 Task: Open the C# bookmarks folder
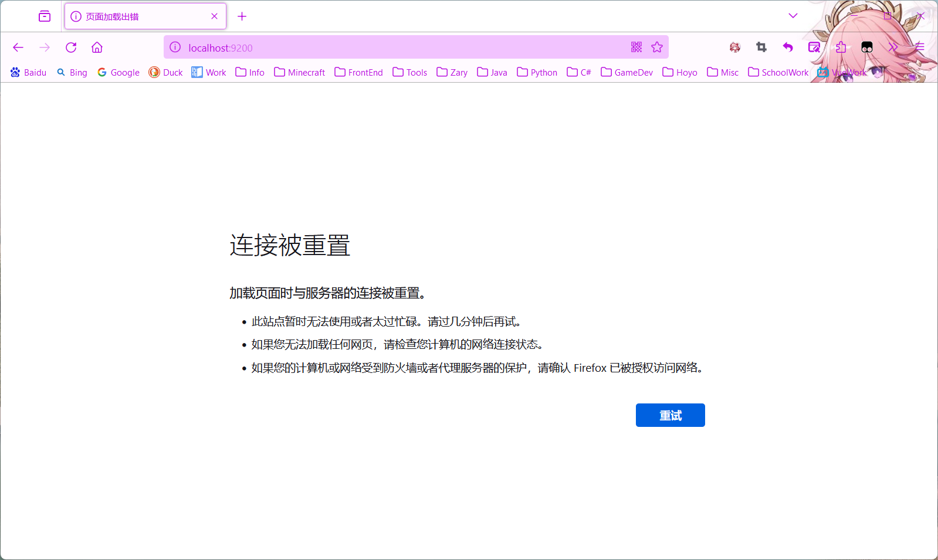(x=579, y=72)
